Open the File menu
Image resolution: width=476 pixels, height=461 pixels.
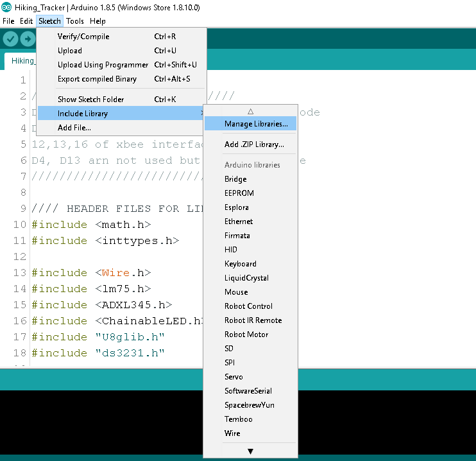[9, 21]
